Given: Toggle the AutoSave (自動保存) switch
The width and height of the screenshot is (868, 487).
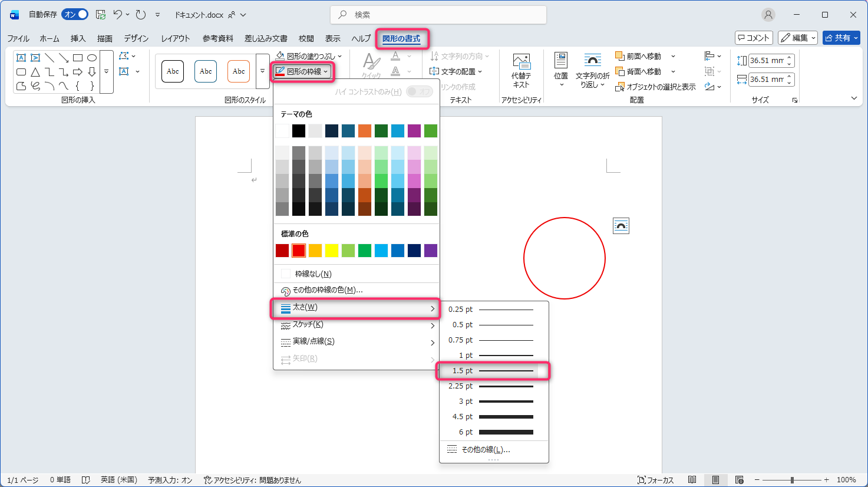Looking at the screenshot, I should click(75, 15).
